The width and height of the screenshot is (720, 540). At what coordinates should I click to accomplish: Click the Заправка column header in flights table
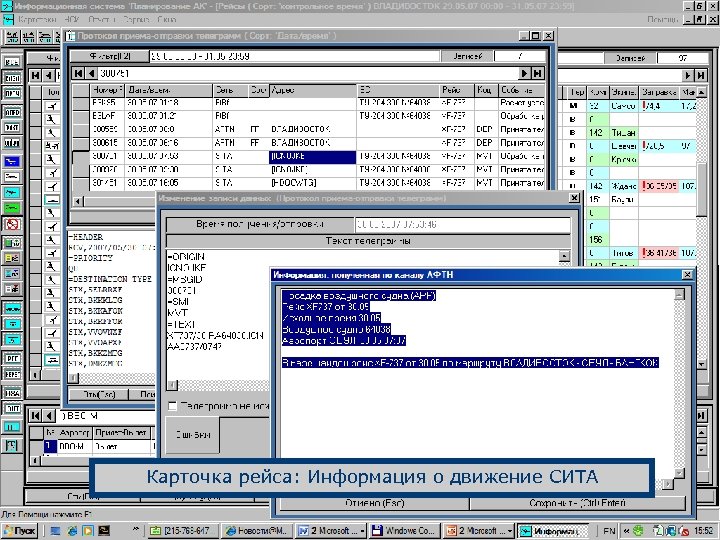point(659,92)
